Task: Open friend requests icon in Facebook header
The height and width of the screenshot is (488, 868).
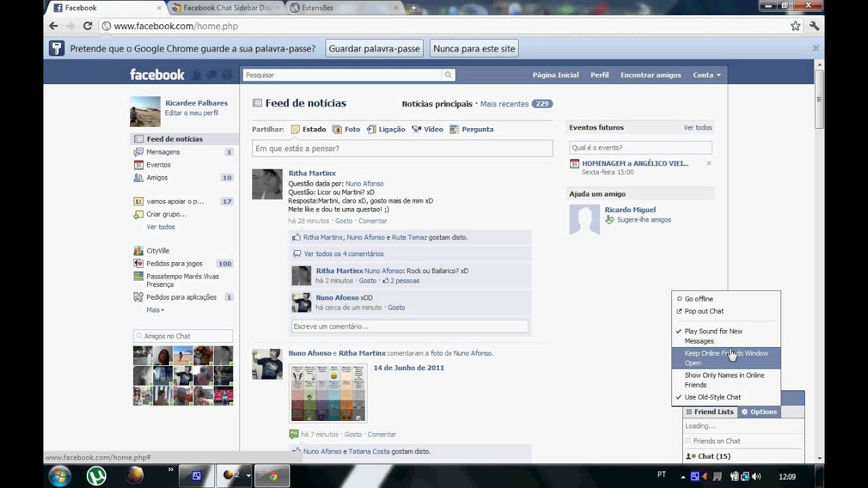Action: click(x=197, y=75)
